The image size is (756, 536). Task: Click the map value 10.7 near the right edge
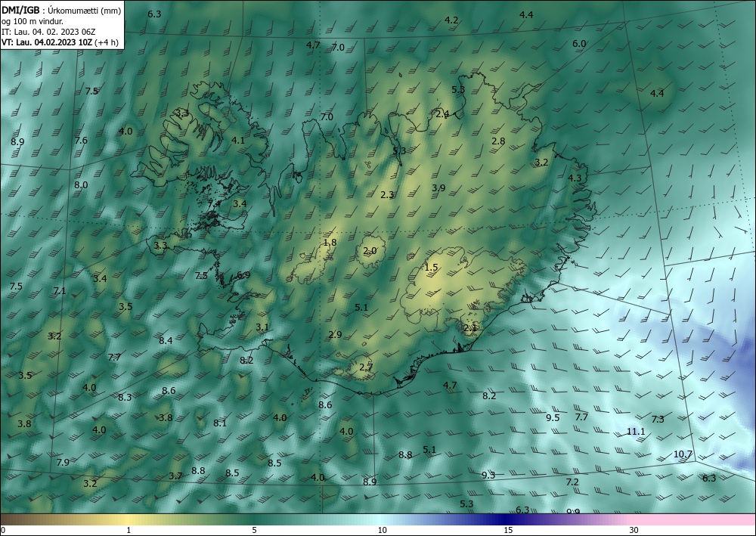click(x=683, y=454)
